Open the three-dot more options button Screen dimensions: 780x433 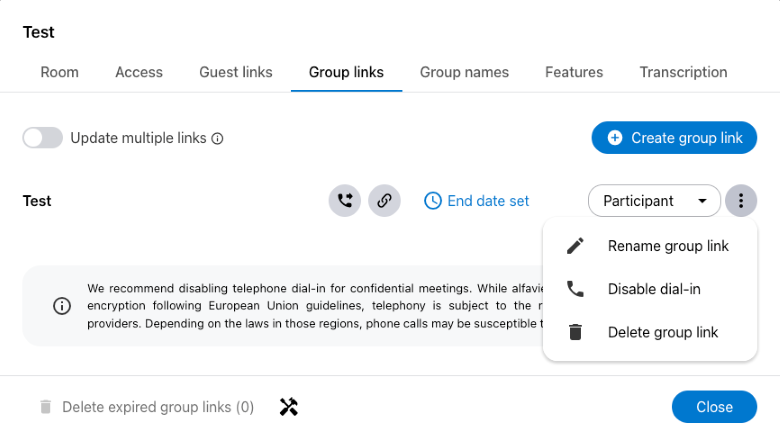click(741, 201)
